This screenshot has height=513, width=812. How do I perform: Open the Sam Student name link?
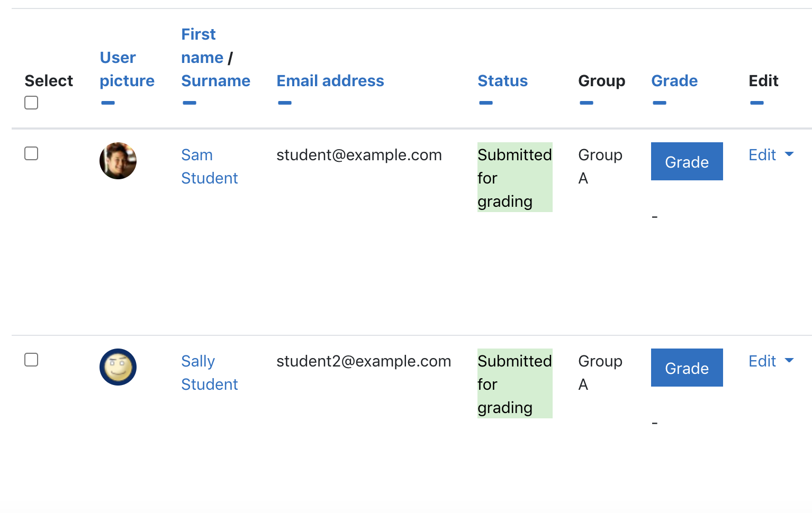[210, 167]
